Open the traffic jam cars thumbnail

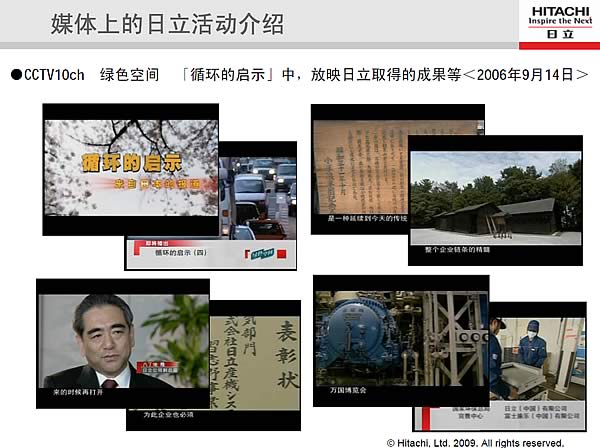tap(258, 198)
